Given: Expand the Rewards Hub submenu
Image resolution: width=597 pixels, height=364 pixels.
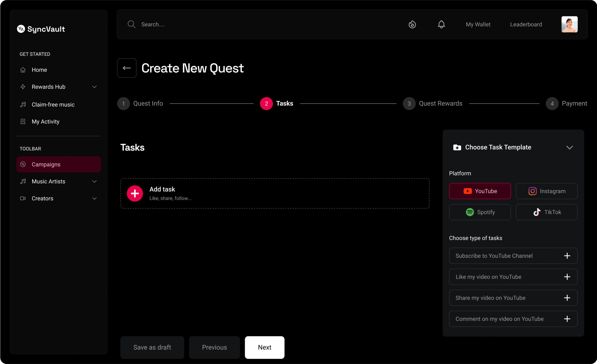Looking at the screenshot, I should tap(94, 87).
